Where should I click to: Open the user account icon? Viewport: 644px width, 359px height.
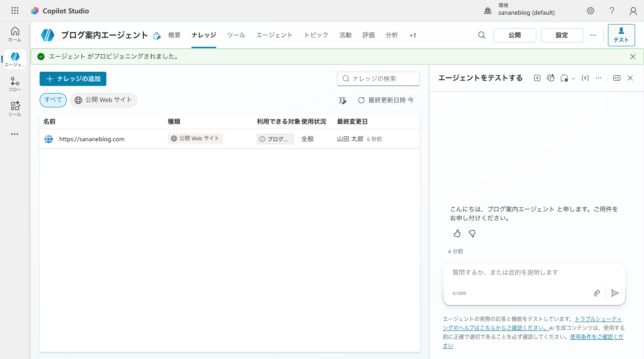pos(633,11)
